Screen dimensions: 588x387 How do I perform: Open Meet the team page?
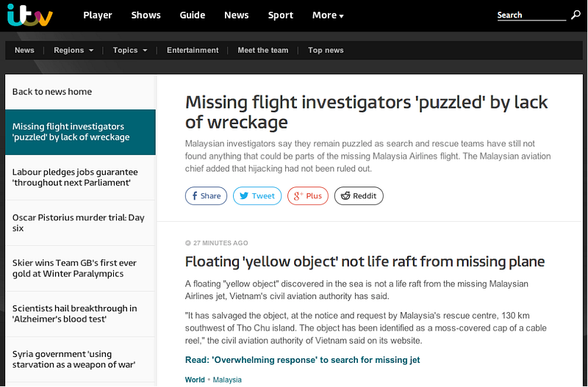coord(263,51)
